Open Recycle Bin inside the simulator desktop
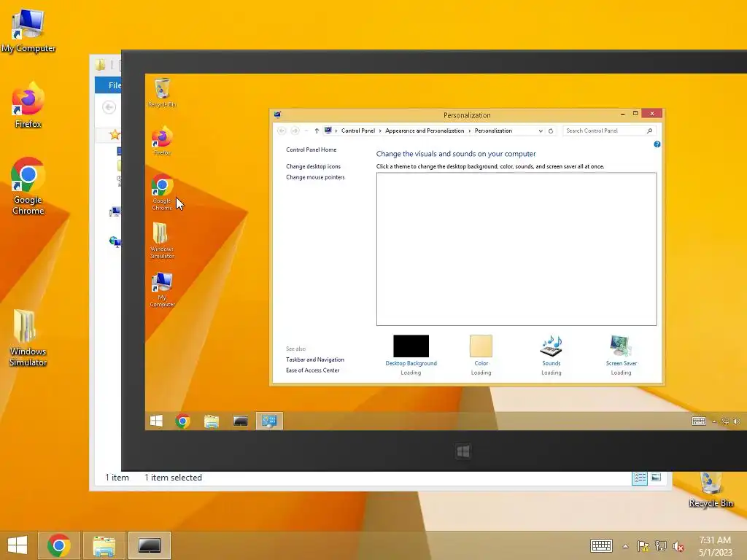Image resolution: width=747 pixels, height=560 pixels. click(162, 93)
